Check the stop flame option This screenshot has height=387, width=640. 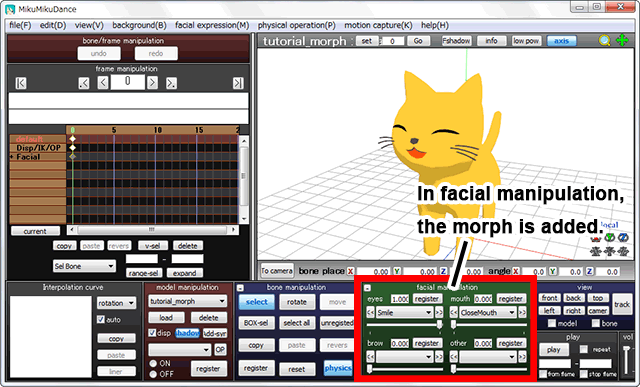pos(584,374)
